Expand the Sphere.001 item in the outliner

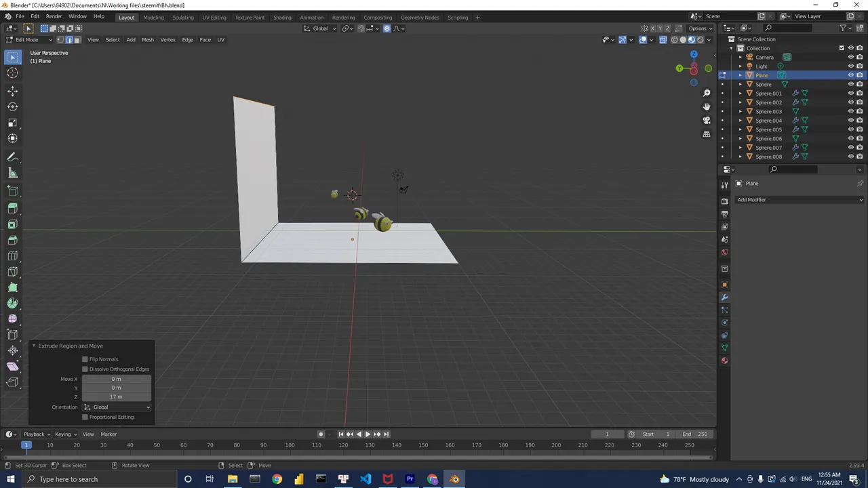pos(741,94)
